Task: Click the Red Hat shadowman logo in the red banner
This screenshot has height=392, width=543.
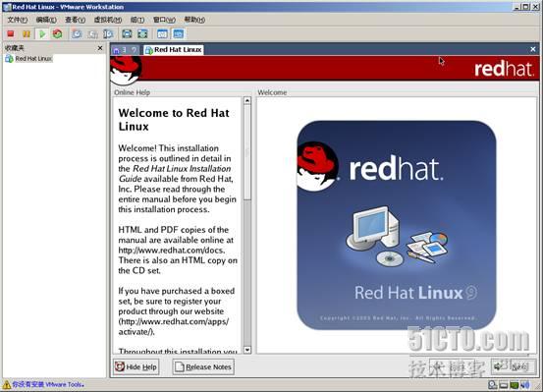Action: tap(126, 71)
